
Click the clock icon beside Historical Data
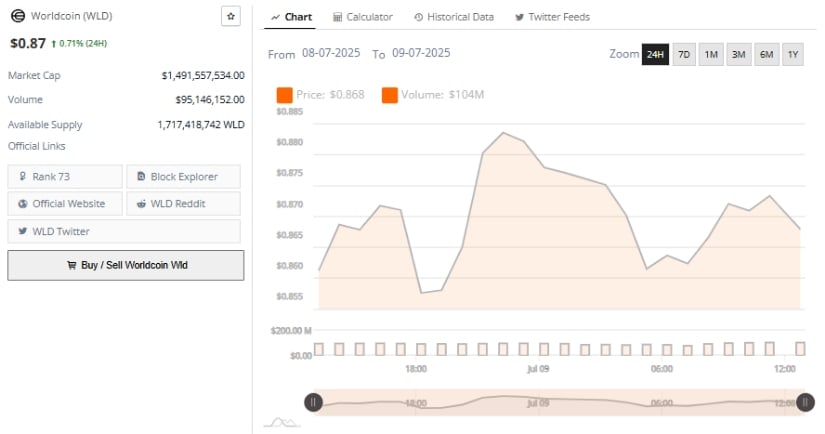click(418, 17)
